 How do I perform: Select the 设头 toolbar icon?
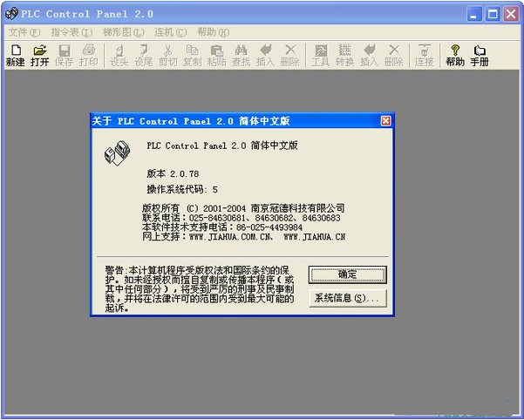pos(119,56)
